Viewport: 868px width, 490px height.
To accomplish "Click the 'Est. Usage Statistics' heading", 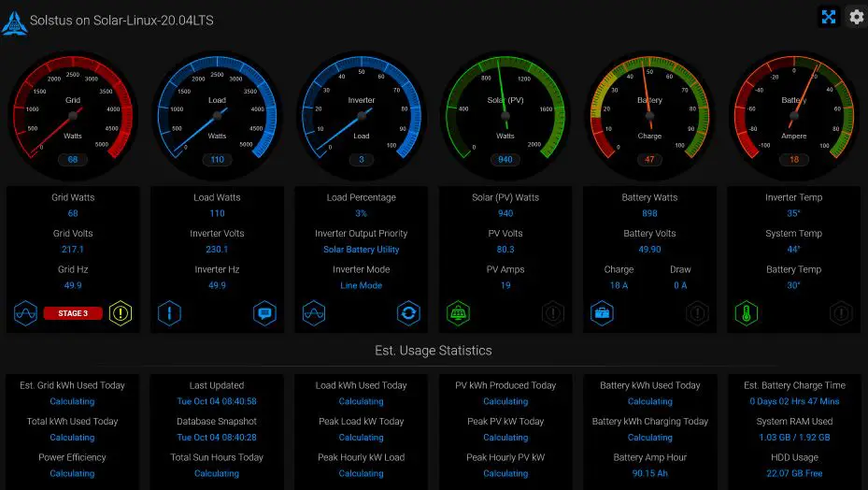I will coord(434,351).
